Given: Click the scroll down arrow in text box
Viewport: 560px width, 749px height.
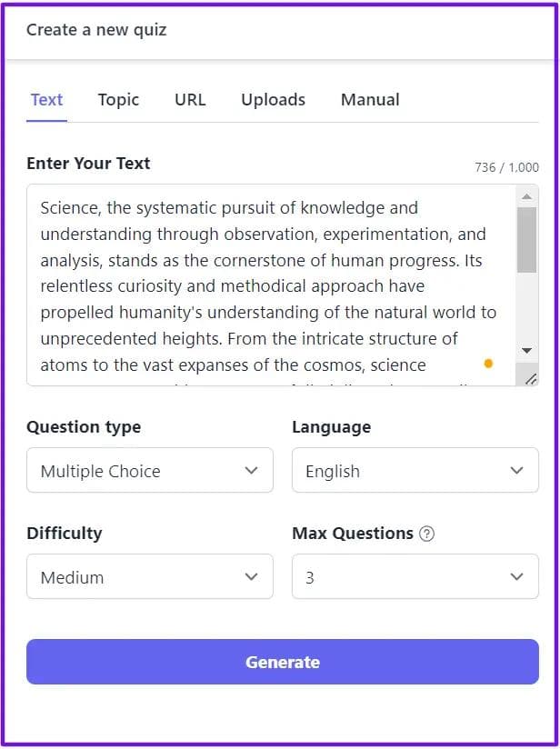Looking at the screenshot, I should 527,351.
